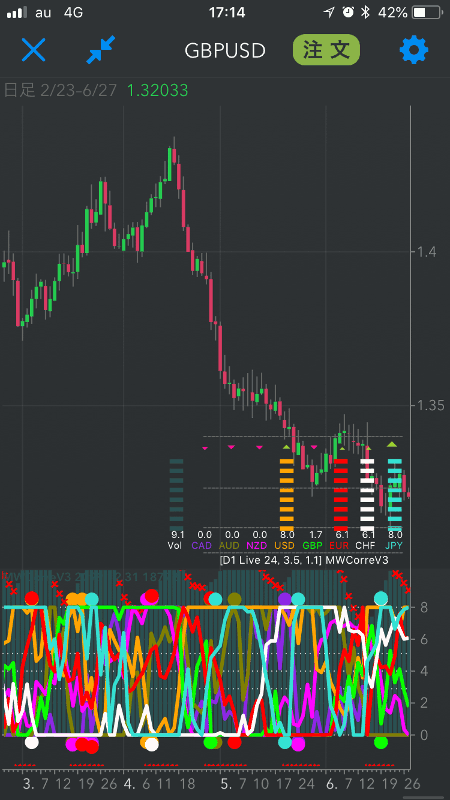Screen dimensions: 450x800
Task: Select the USD currency strength label
Action: (284, 545)
